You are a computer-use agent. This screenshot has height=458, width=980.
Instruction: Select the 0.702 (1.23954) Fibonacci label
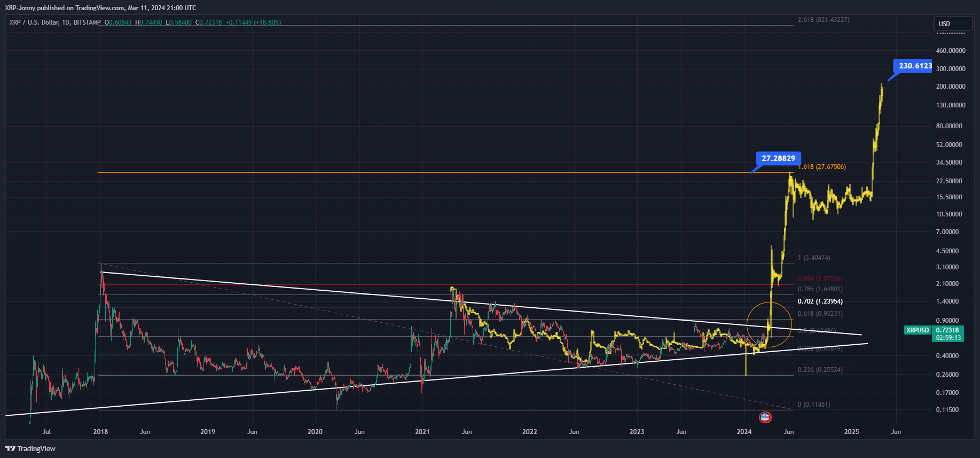[x=820, y=301]
